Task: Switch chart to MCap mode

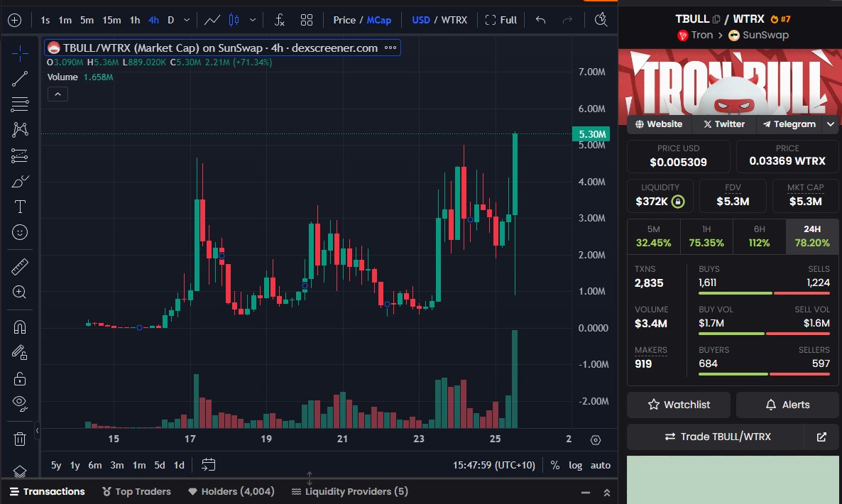Action: pos(379,21)
